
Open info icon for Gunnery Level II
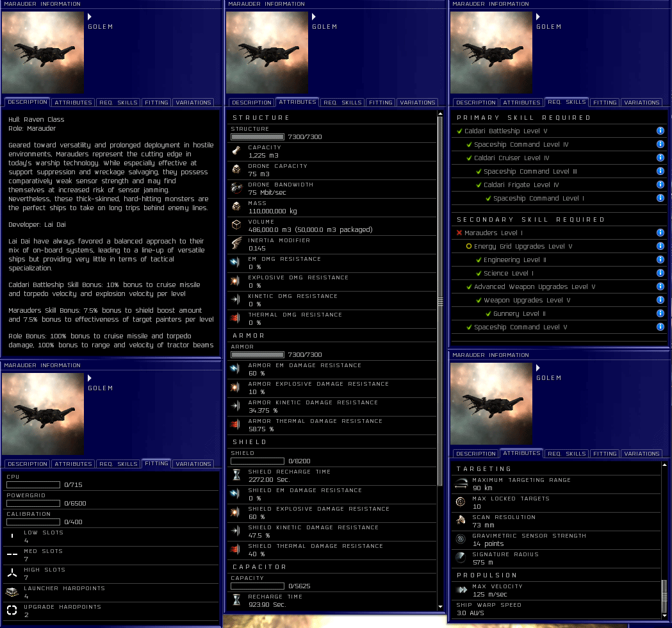click(660, 313)
